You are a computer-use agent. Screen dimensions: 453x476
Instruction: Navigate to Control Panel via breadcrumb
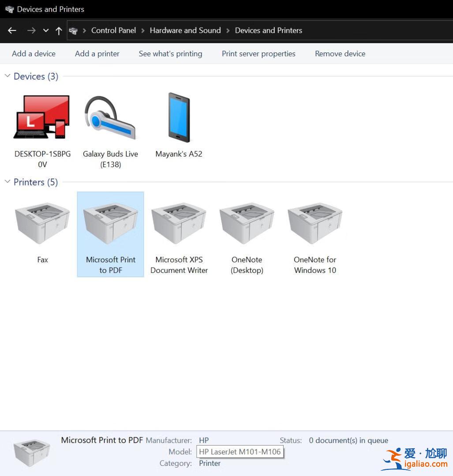[x=113, y=30]
